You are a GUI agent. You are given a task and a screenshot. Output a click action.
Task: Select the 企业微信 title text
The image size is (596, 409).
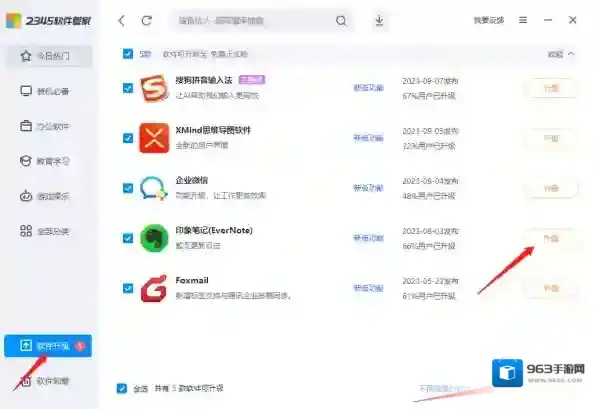pos(192,180)
